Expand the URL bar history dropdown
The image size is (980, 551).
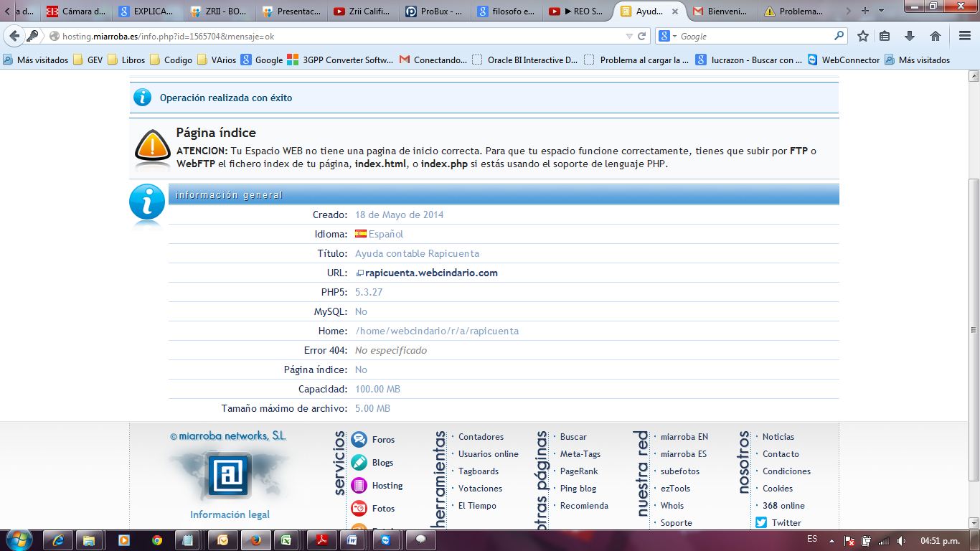(x=629, y=36)
